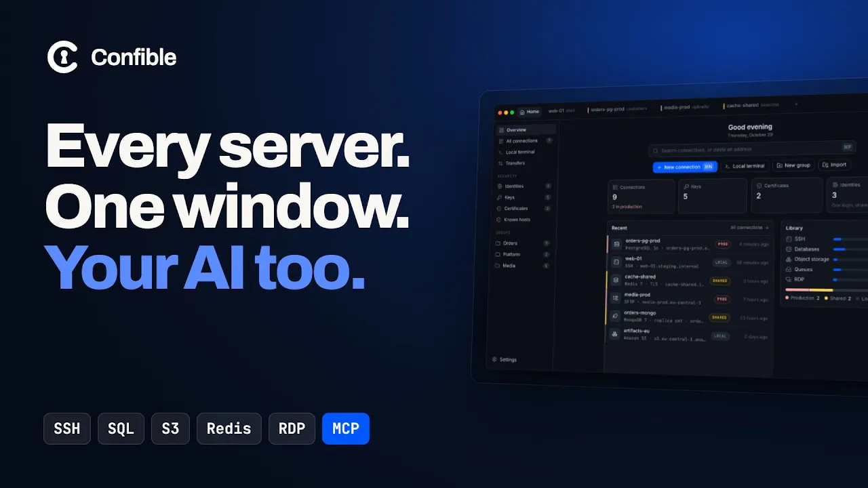Open the Certificates summary card
This screenshot has width=868, height=488.
(x=785, y=195)
